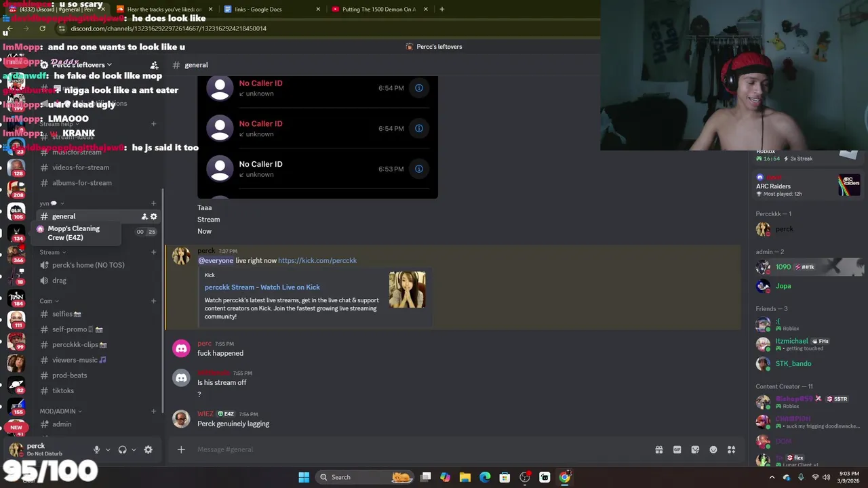Click info icon on 6:53 PM No Caller ID row
The width and height of the screenshot is (868, 488).
[419, 169]
